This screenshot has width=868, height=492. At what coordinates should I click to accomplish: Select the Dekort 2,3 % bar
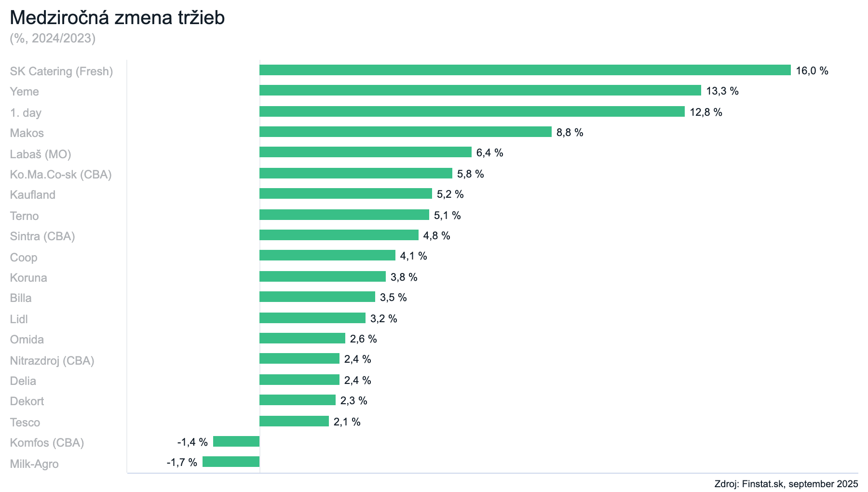coord(297,400)
